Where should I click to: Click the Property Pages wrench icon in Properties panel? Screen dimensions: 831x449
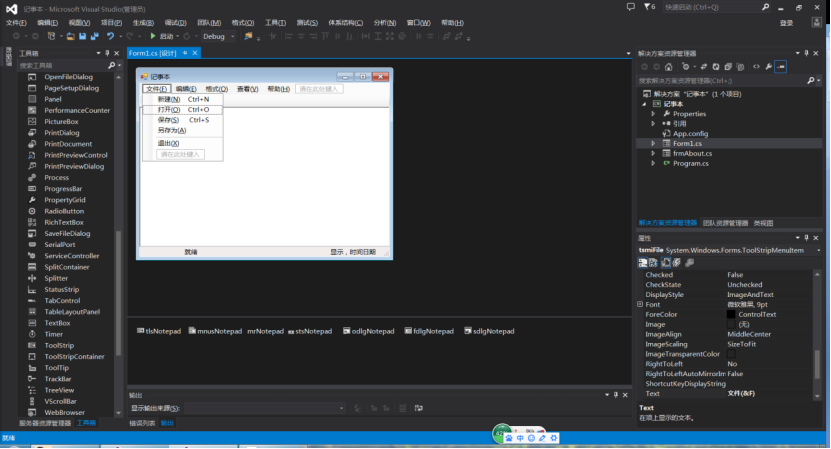click(689, 262)
